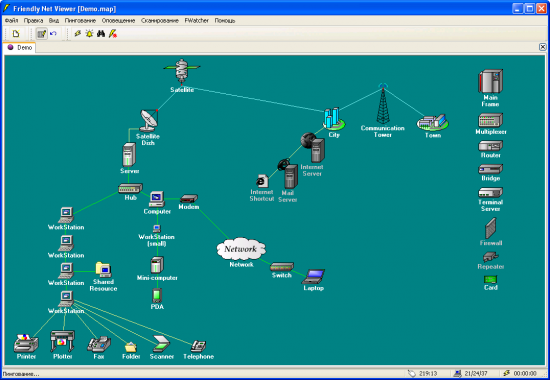The width and height of the screenshot is (550, 380).
Task: Select the Terminal Server icon
Action: (490, 193)
